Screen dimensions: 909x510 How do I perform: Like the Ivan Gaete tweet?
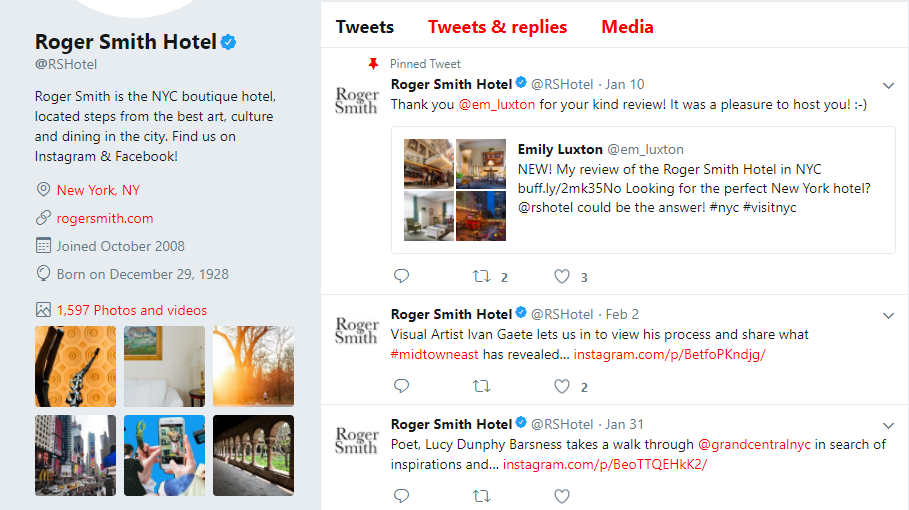[562, 386]
